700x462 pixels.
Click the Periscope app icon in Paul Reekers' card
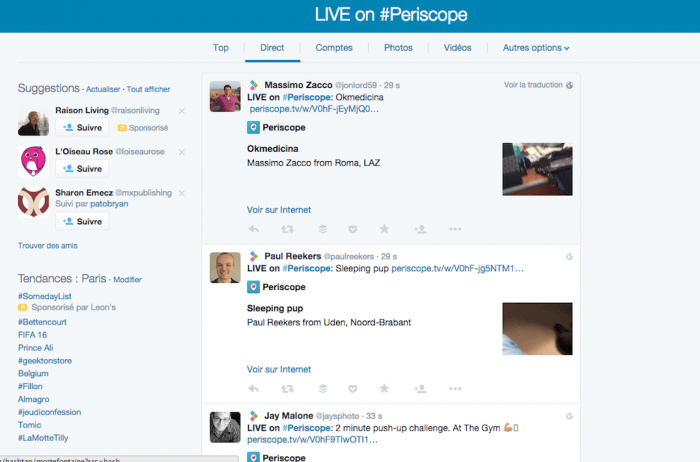pyautogui.click(x=253, y=287)
